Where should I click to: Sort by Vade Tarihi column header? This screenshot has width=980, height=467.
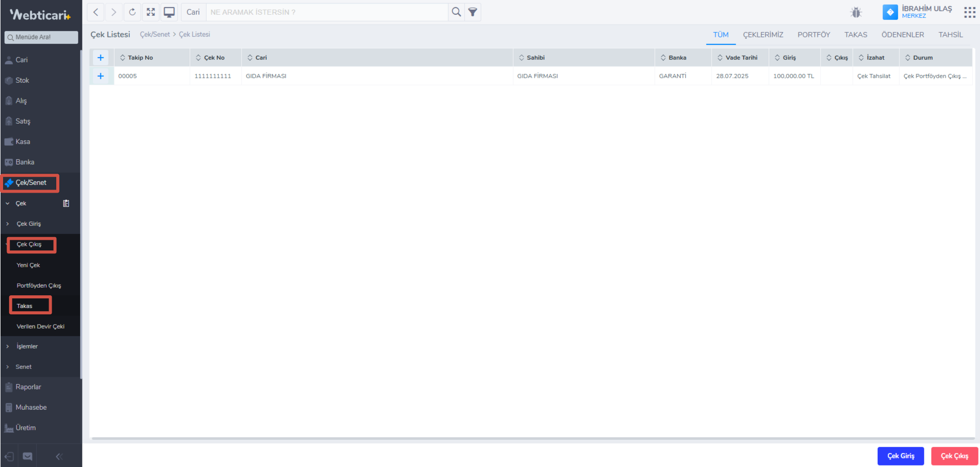[741, 58]
